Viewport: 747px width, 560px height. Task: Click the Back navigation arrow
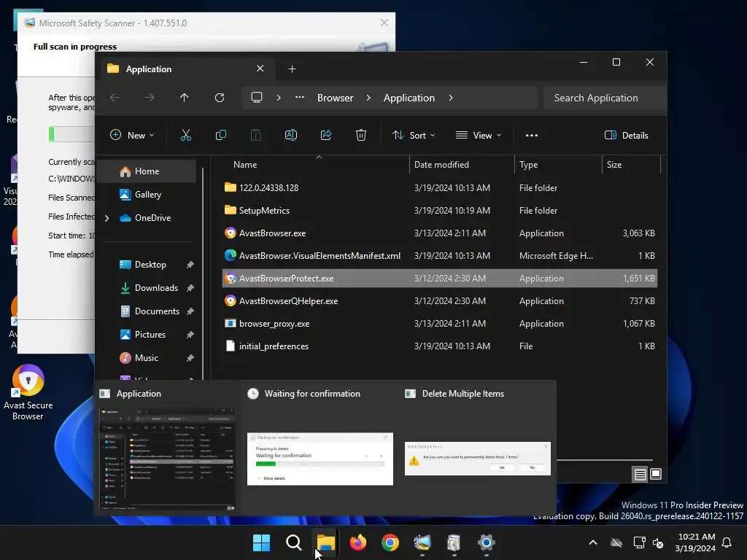[x=115, y=98]
